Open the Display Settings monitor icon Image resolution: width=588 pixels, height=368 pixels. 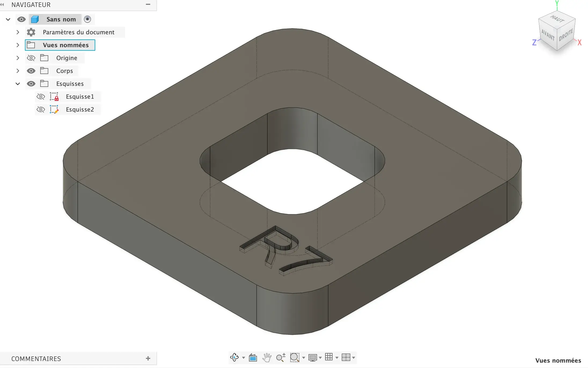pos(313,358)
